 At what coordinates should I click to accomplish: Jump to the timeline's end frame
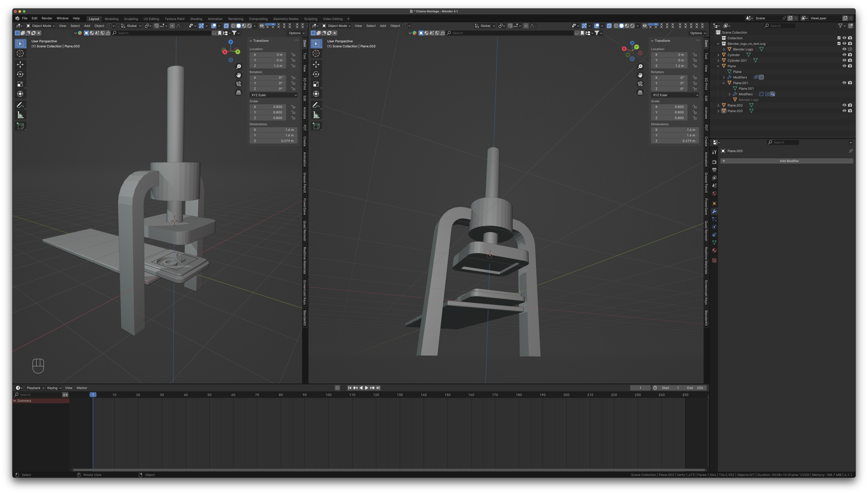(378, 388)
